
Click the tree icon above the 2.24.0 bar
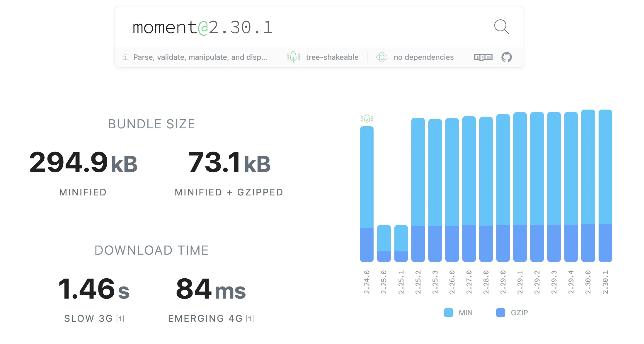pyautogui.click(x=367, y=119)
